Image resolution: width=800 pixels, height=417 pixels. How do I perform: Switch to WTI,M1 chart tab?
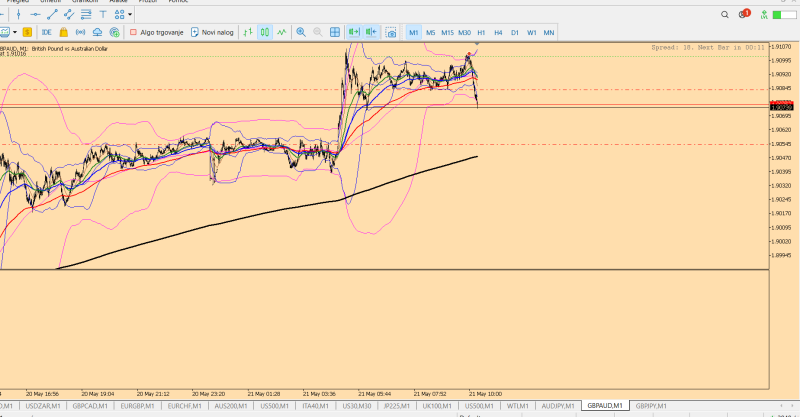point(518,406)
